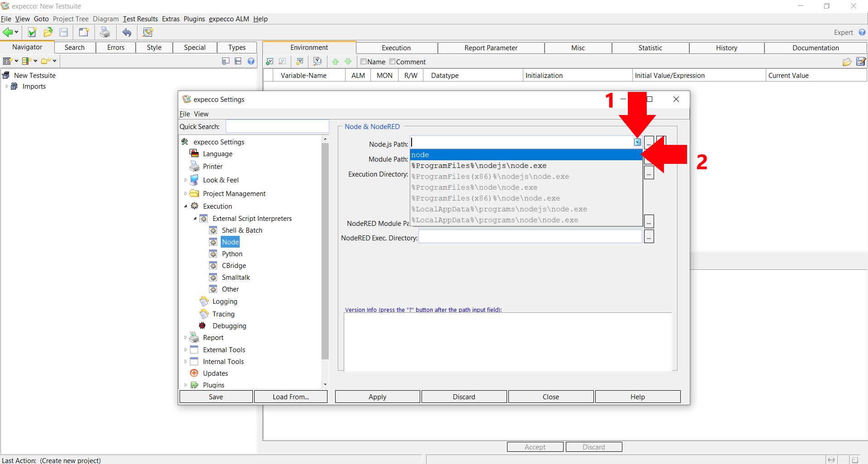Click the print icon in main toolbar
The height and width of the screenshot is (464, 868).
pyautogui.click(x=105, y=32)
